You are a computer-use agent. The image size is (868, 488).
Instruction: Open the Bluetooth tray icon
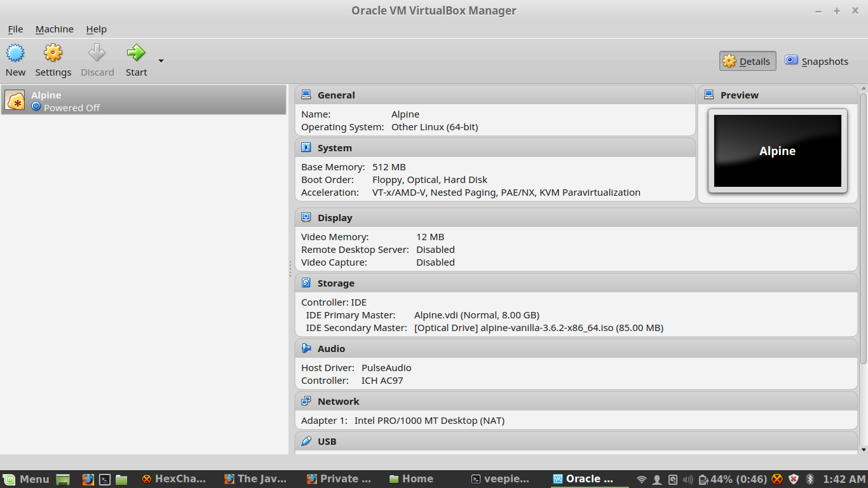pyautogui.click(x=810, y=479)
